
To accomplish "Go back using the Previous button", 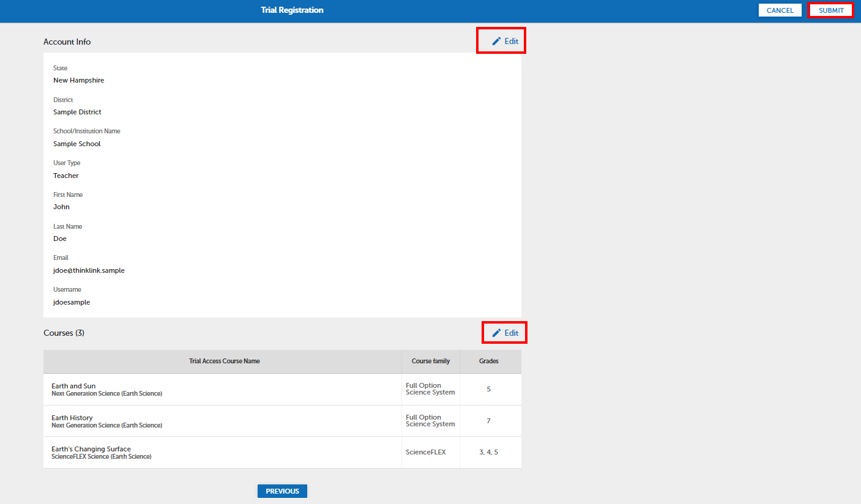I will (x=282, y=491).
